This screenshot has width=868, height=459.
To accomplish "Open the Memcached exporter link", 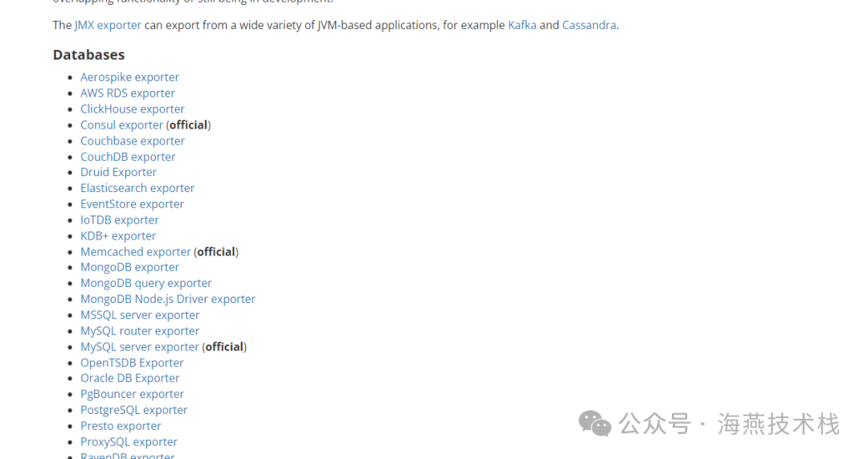I will 135,252.
